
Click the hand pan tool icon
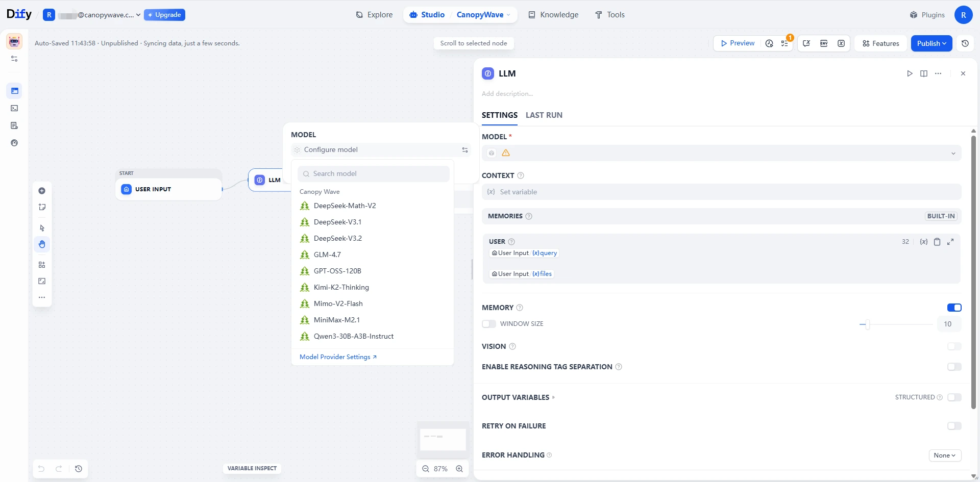tap(42, 244)
